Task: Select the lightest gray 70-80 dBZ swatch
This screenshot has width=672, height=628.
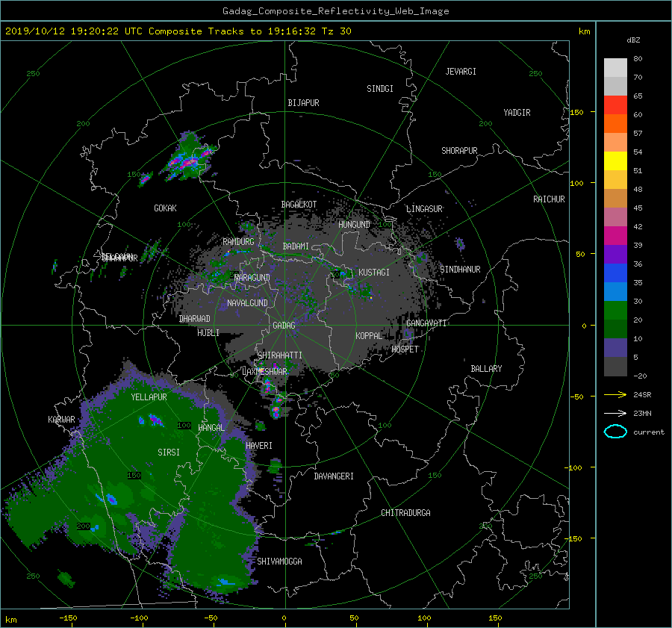Action: [x=615, y=68]
